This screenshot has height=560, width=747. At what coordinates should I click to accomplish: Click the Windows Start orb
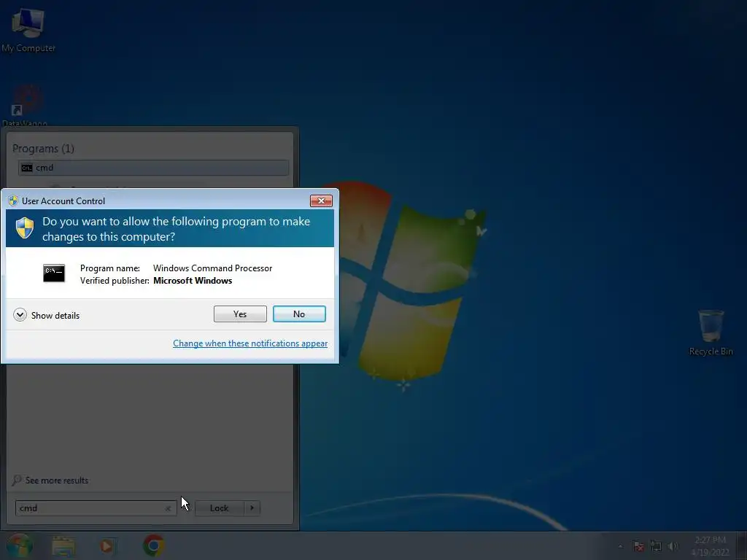(19, 545)
